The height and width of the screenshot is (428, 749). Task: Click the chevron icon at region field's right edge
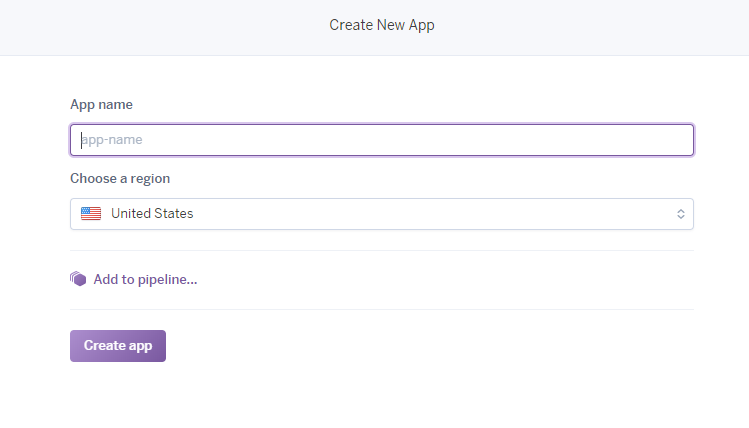click(x=680, y=214)
